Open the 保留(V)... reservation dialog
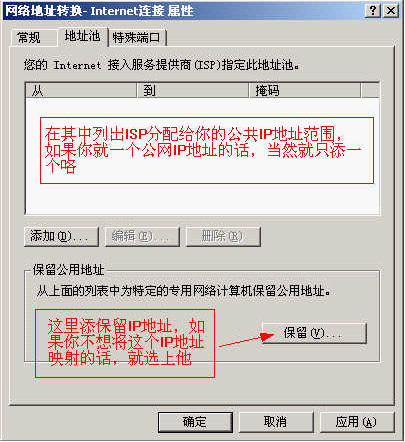Image resolution: width=405 pixels, height=442 pixels. [314, 333]
